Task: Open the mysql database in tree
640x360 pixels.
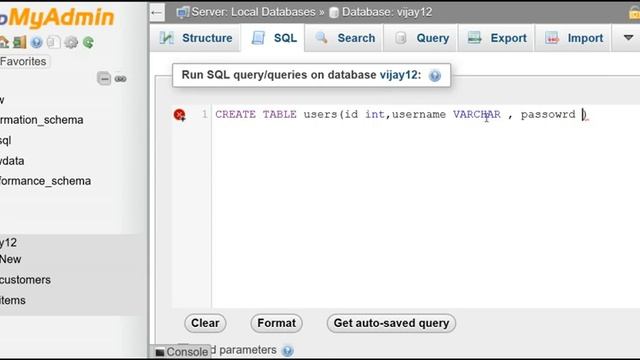Action: coord(6,140)
